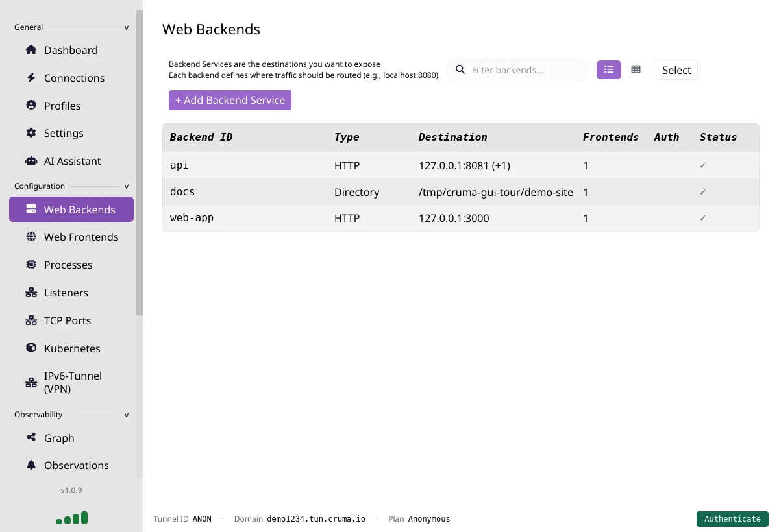
Task: Open Profiles from the sidebar
Action: pyautogui.click(x=71, y=105)
